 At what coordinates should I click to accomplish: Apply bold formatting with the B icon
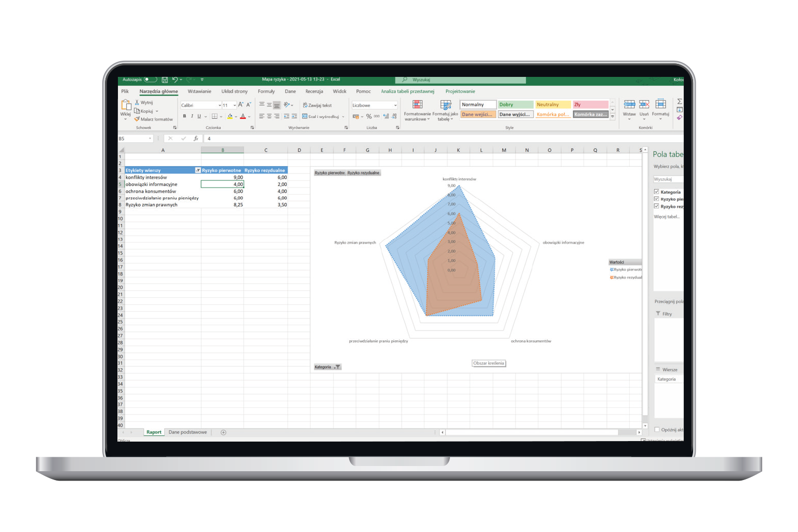(x=184, y=116)
